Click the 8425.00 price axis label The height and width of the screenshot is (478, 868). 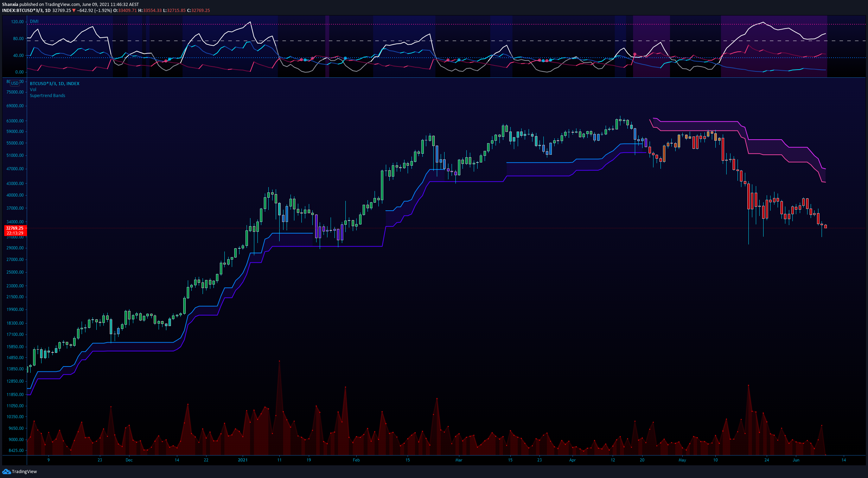pyautogui.click(x=16, y=451)
